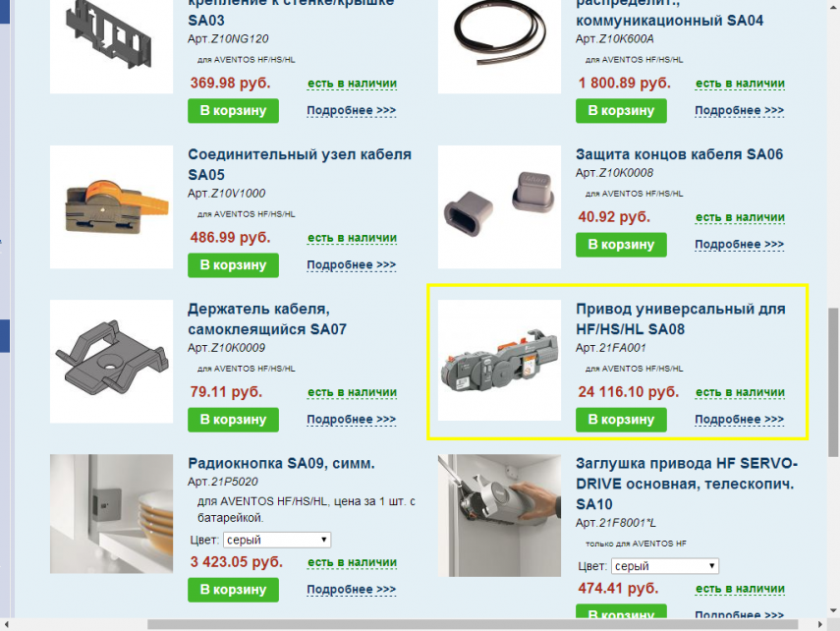This screenshot has width=840, height=631.
Task: Open the SA05 cable connector product image
Action: (111, 207)
